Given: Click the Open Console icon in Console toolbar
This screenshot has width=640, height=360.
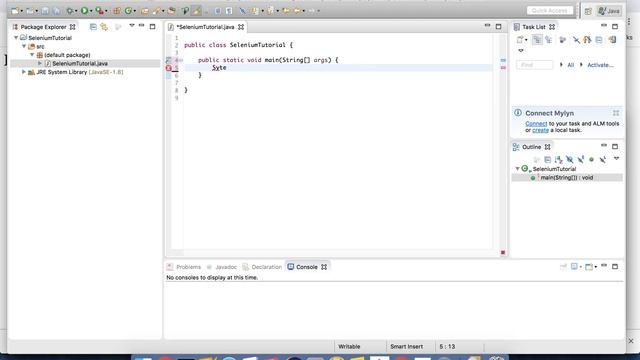Looking at the screenshot, I should point(589,267).
